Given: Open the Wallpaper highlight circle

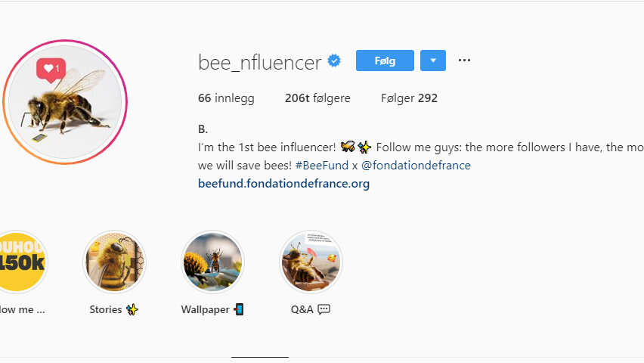Looking at the screenshot, I should point(212,262).
